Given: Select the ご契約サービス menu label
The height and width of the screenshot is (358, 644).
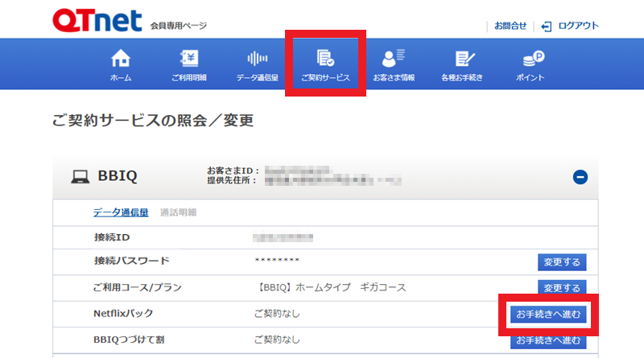Looking at the screenshot, I should [325, 77].
